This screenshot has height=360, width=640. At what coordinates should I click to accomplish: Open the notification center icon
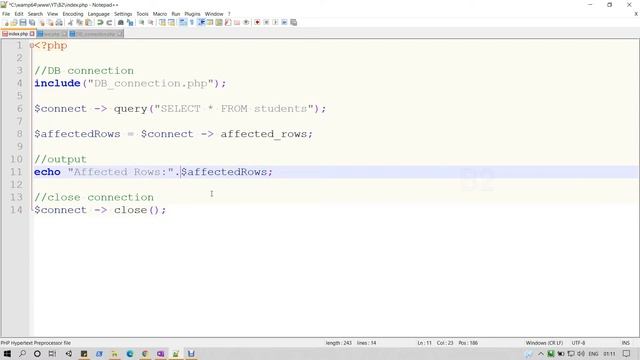coord(627,354)
